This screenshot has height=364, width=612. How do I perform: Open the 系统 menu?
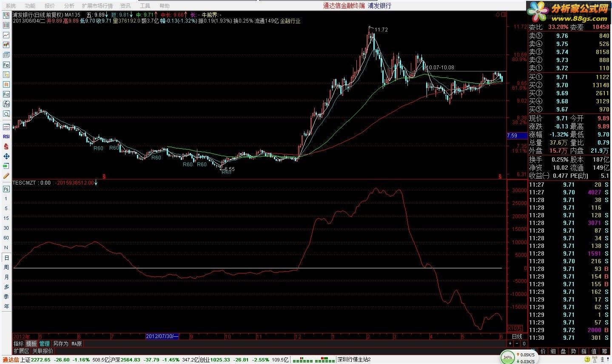coord(11,6)
